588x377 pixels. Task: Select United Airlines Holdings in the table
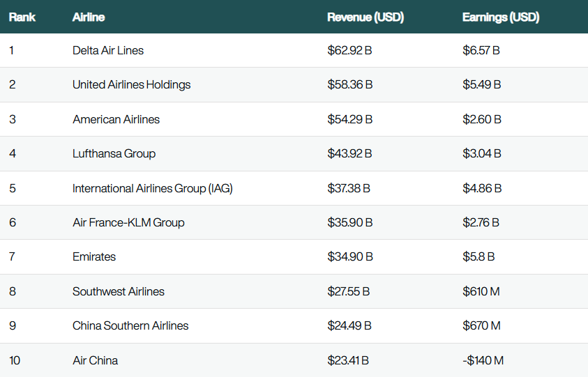(131, 85)
